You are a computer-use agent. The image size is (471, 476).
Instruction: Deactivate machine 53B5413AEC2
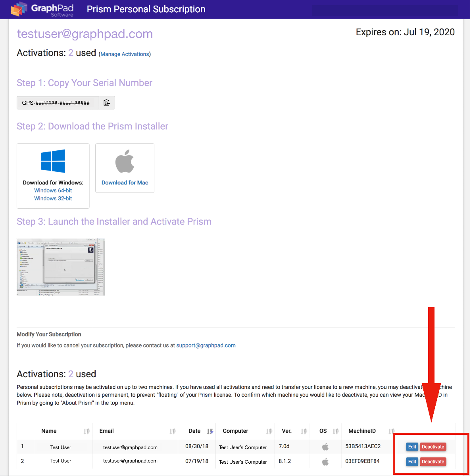[433, 447]
